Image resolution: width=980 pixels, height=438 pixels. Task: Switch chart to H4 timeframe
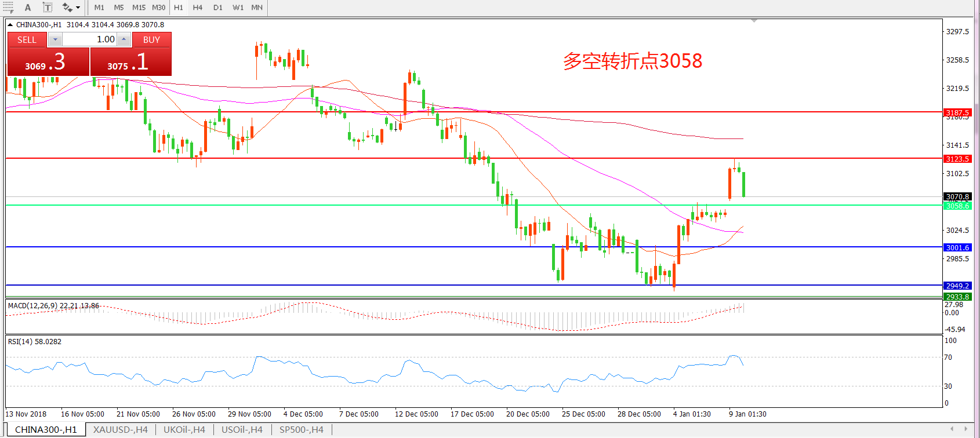coord(198,8)
